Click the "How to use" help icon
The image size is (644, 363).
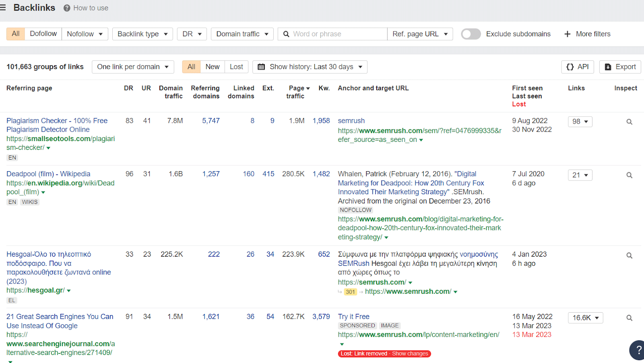tap(66, 8)
